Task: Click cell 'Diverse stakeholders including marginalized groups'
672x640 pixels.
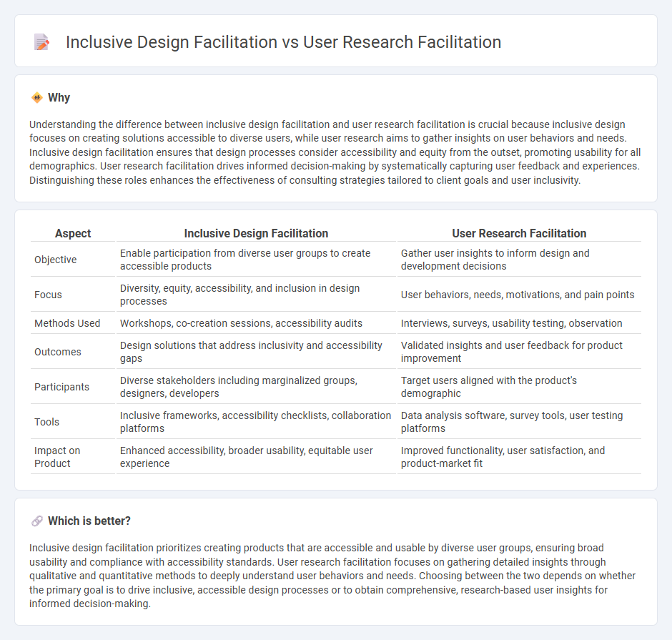Action: (256, 387)
